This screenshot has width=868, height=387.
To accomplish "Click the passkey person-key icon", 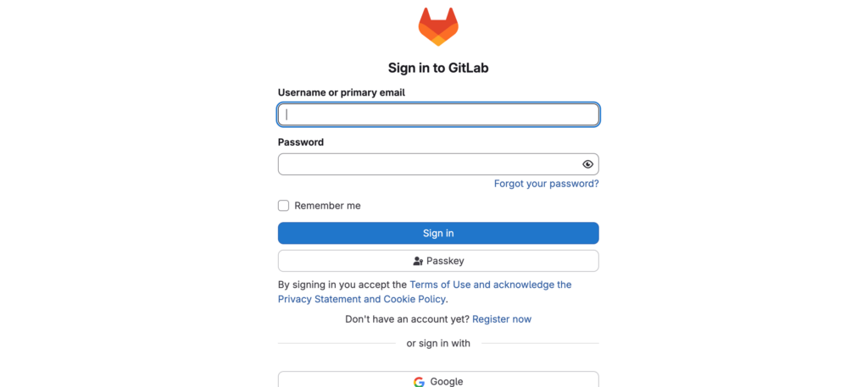I will pyautogui.click(x=418, y=261).
